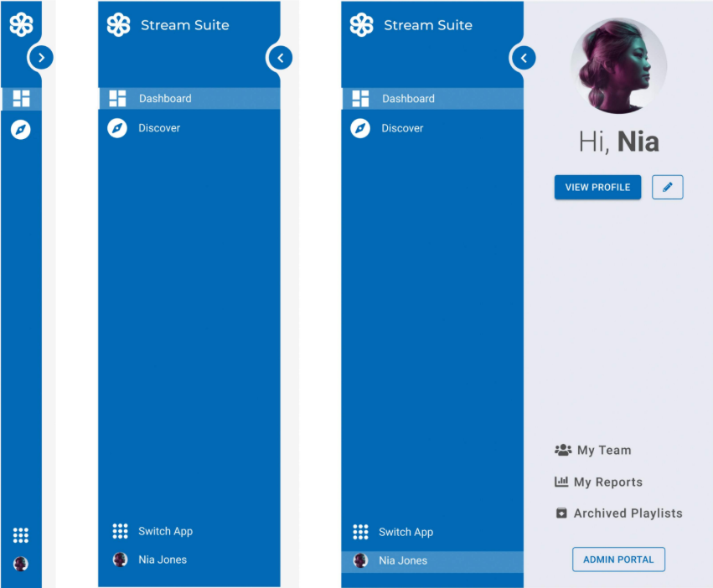
Task: Open the My Reports link
Action: [607, 482]
